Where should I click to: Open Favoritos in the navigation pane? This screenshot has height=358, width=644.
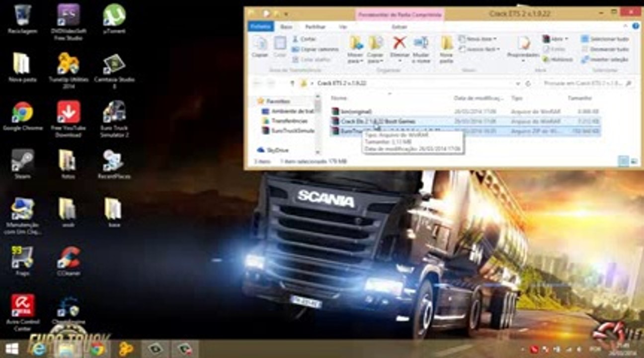(x=273, y=101)
